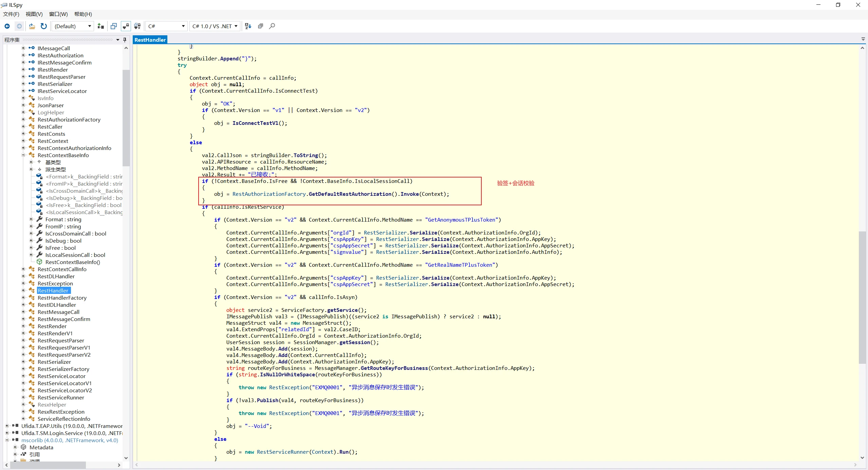Screen dimensions: 868x470
Task: Open an assembly file with folder icon
Action: point(32,26)
